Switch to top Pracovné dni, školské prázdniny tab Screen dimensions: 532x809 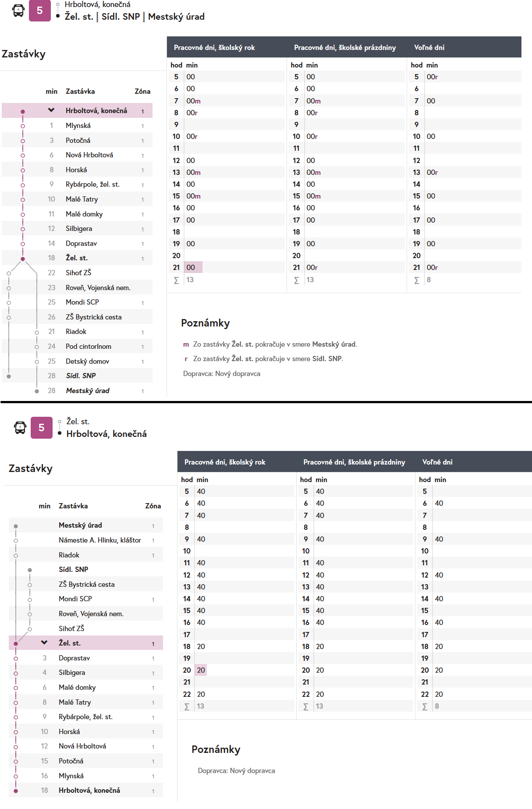click(344, 47)
